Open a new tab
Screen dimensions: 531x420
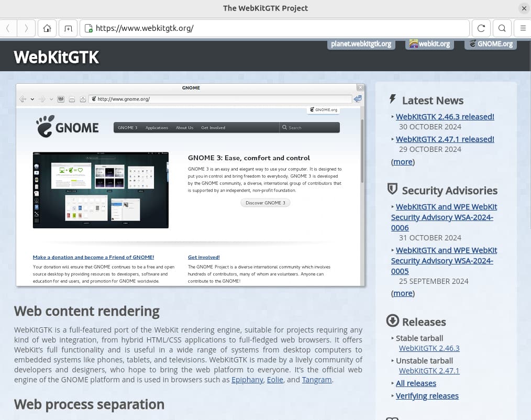point(68,28)
